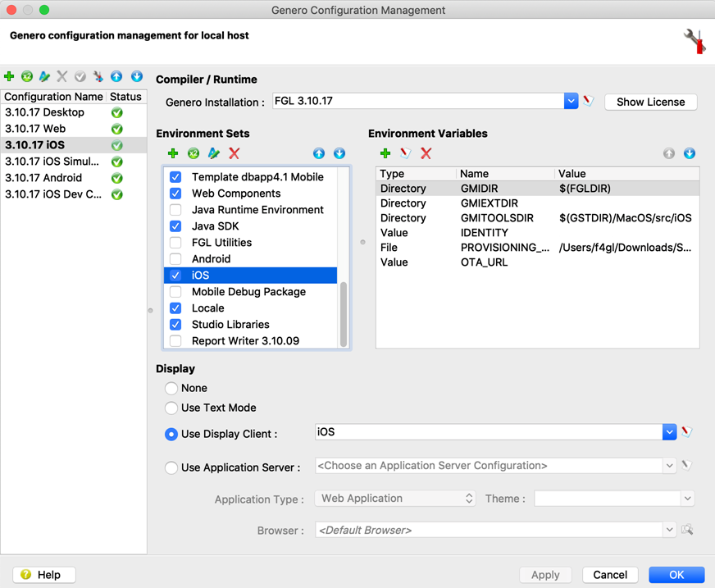Screen dimensions: 715x588
Task: Edit the iOS display client settings
Action: [687, 431]
